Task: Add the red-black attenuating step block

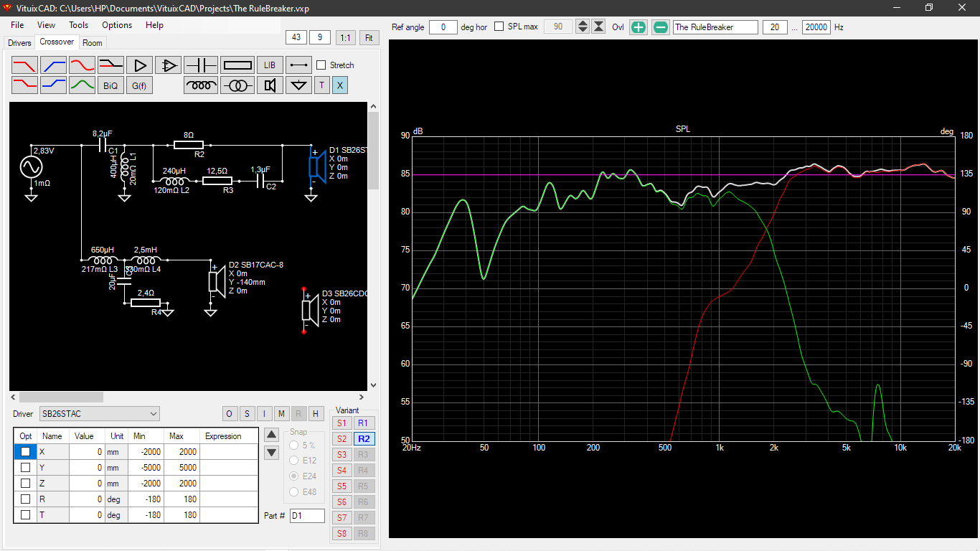Action: (111, 65)
